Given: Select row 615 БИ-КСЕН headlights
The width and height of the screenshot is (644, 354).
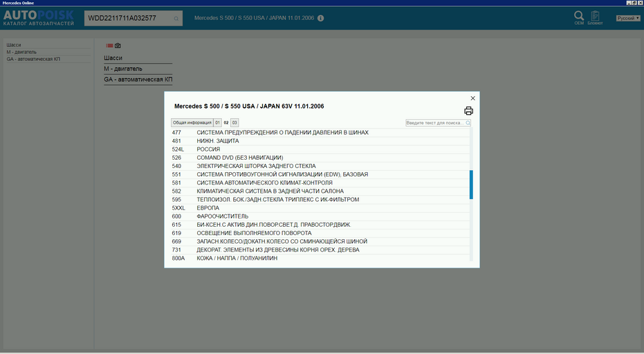Looking at the screenshot, I should point(320,225).
